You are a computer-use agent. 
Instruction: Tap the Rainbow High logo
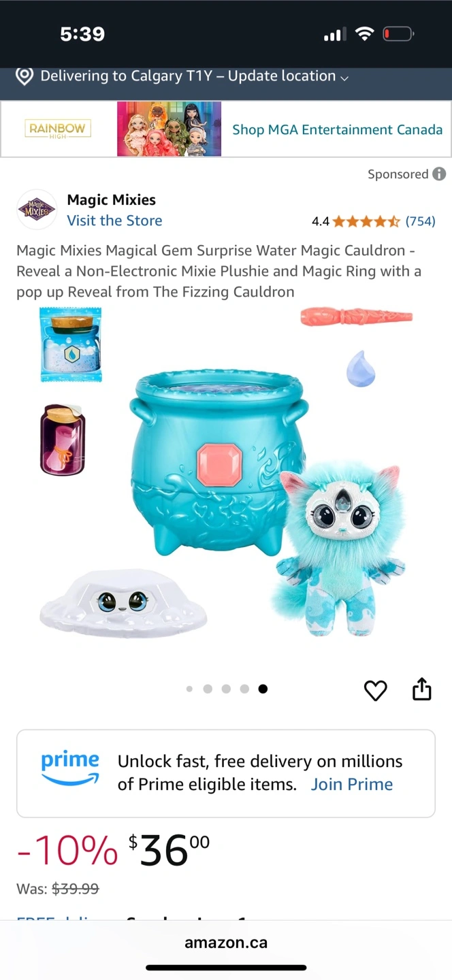(x=58, y=129)
